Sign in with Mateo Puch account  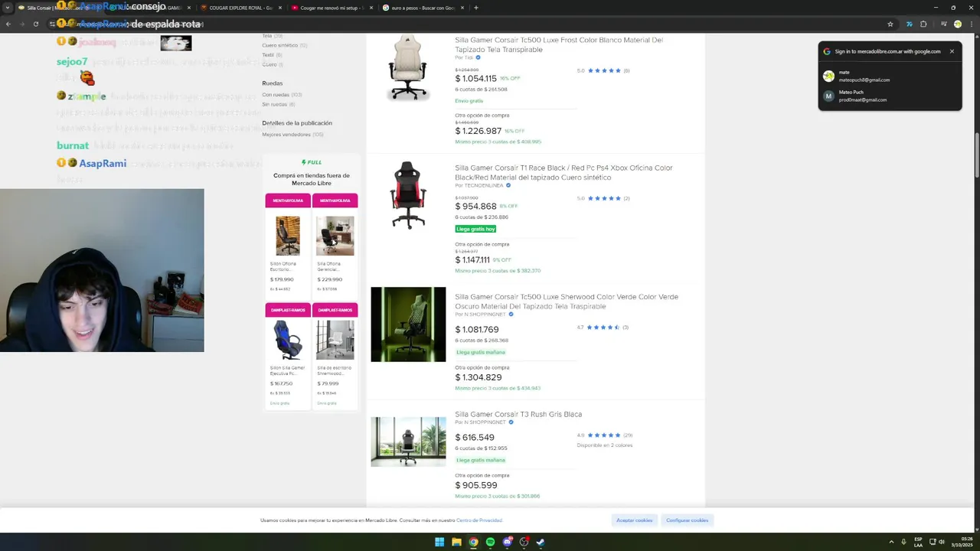tap(890, 96)
